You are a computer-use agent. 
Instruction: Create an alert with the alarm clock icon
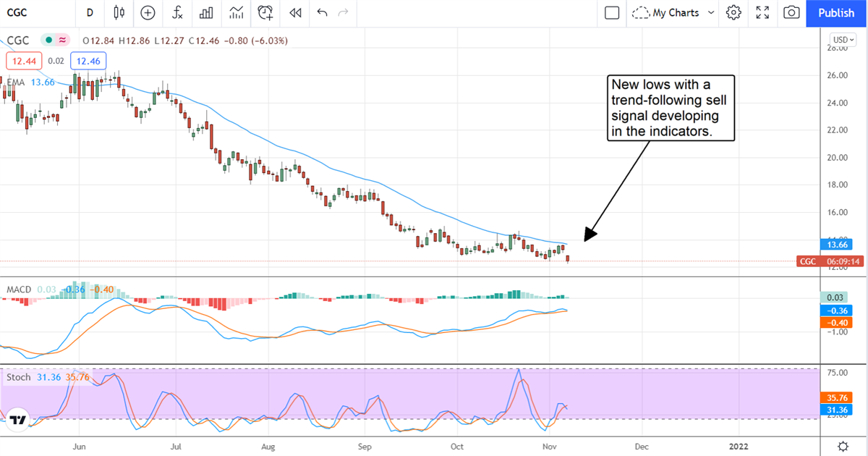(x=265, y=12)
